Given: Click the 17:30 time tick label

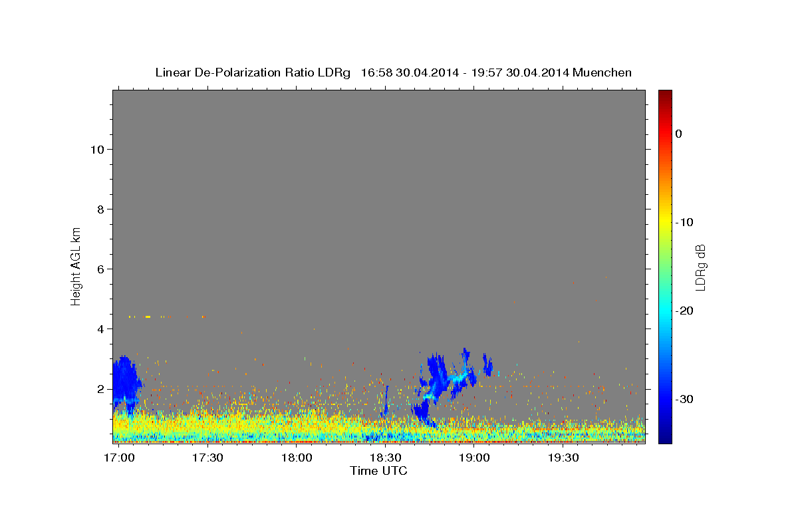Looking at the screenshot, I should (x=207, y=458).
